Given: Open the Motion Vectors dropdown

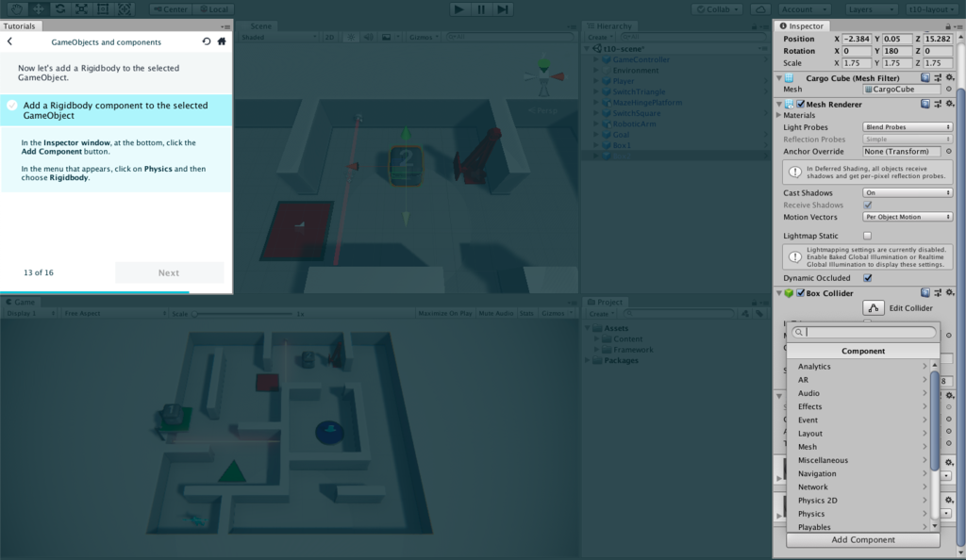Looking at the screenshot, I should pyautogui.click(x=907, y=217).
